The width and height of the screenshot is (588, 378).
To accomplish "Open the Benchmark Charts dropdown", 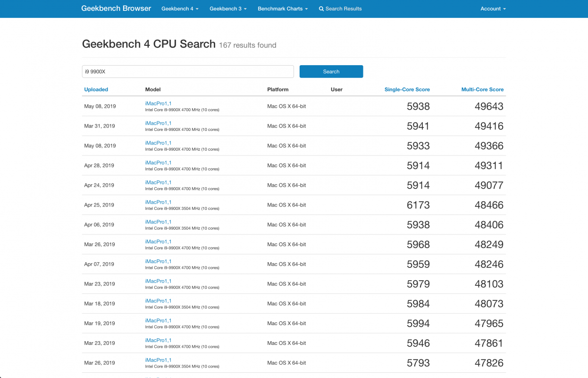I will coord(283,9).
